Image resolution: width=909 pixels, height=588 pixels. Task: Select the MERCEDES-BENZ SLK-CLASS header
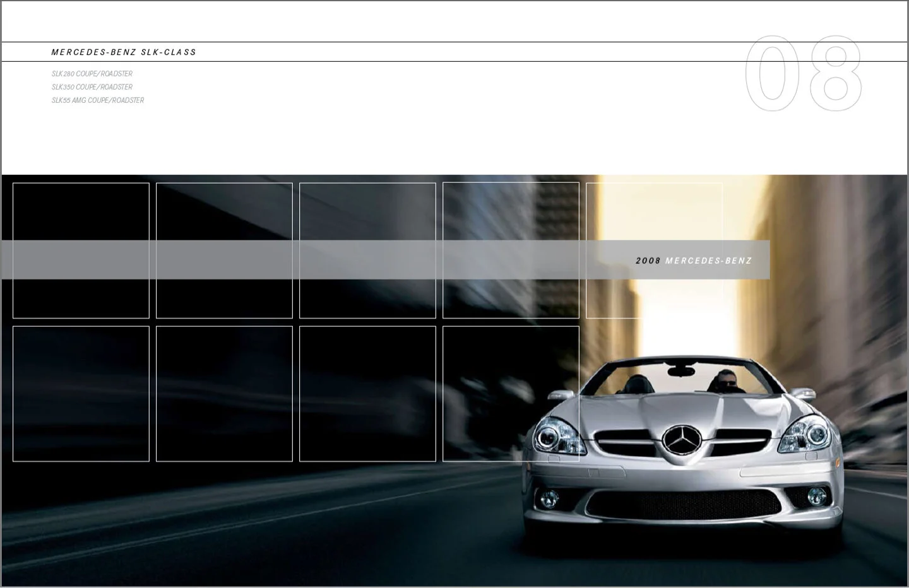[x=124, y=52]
